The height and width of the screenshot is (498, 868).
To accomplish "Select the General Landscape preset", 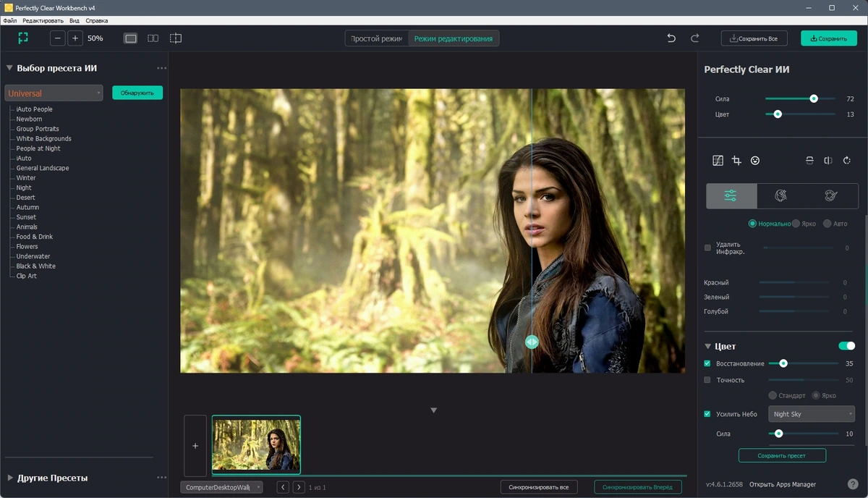I will click(x=43, y=168).
